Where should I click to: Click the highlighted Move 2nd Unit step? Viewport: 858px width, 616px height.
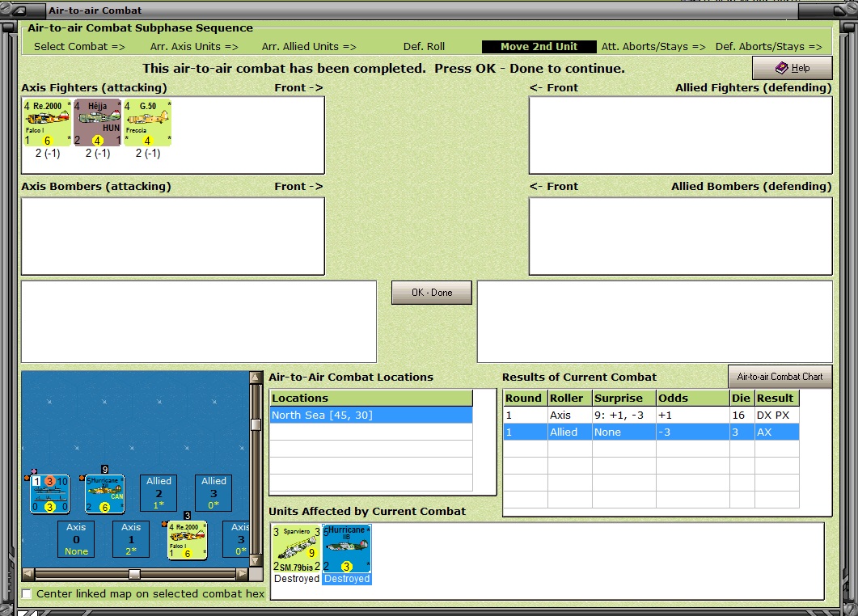(539, 47)
